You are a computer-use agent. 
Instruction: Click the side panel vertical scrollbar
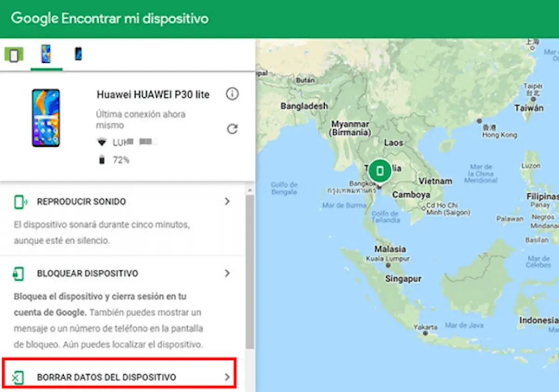250,270
